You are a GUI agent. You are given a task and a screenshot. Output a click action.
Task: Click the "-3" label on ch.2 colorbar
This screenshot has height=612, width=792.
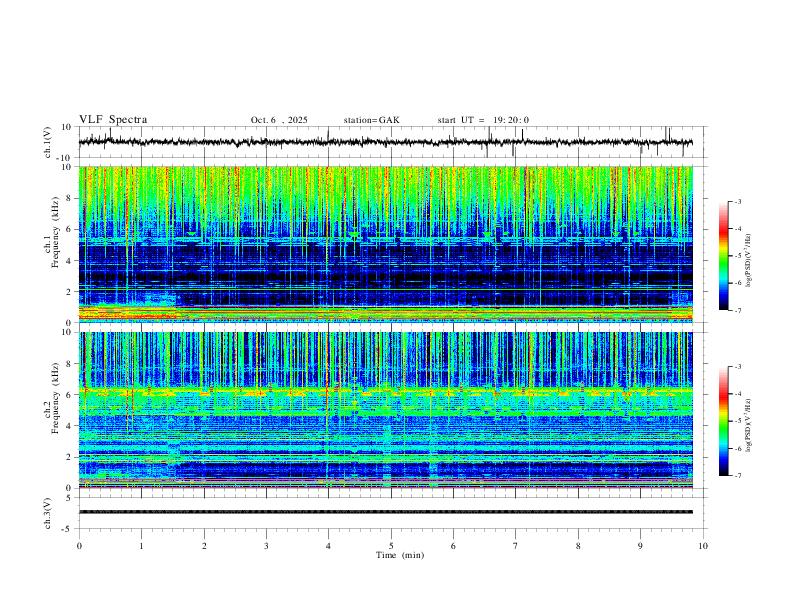coord(737,367)
